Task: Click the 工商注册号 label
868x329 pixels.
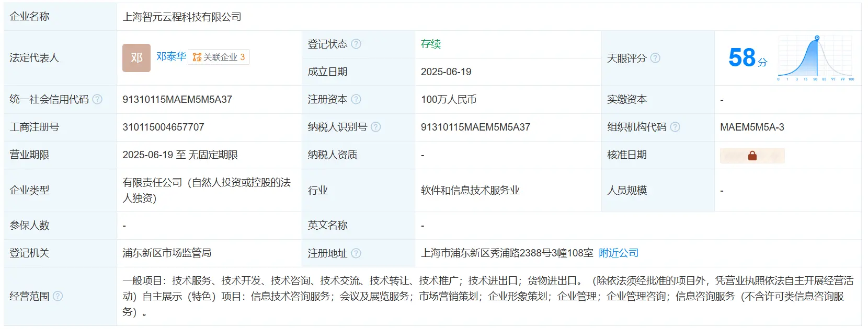Action: (x=35, y=127)
